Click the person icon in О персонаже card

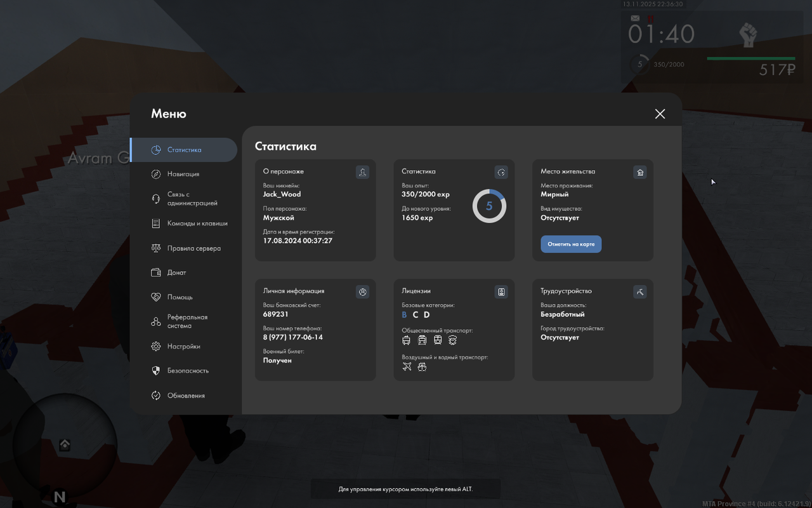point(362,172)
